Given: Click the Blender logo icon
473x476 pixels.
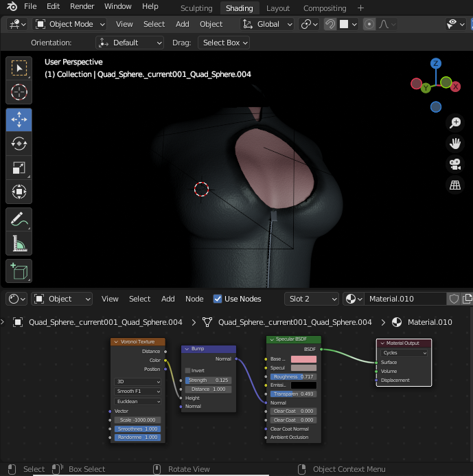Looking at the screenshot, I should click(12, 6).
